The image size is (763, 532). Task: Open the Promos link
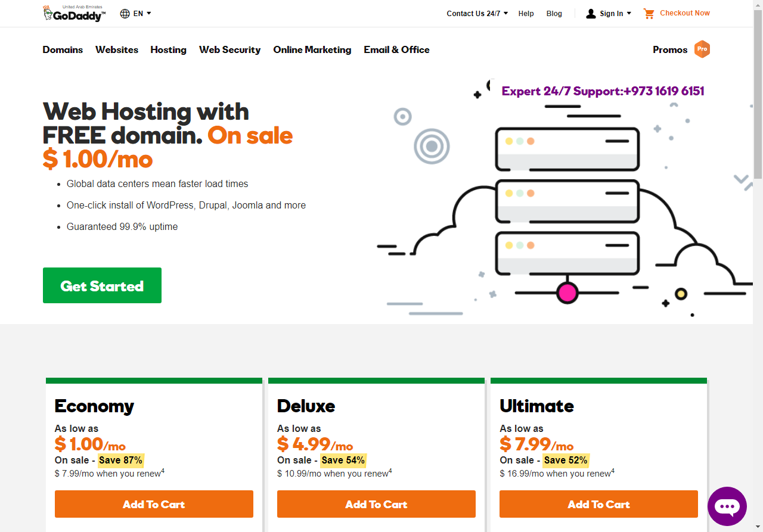[x=670, y=50]
